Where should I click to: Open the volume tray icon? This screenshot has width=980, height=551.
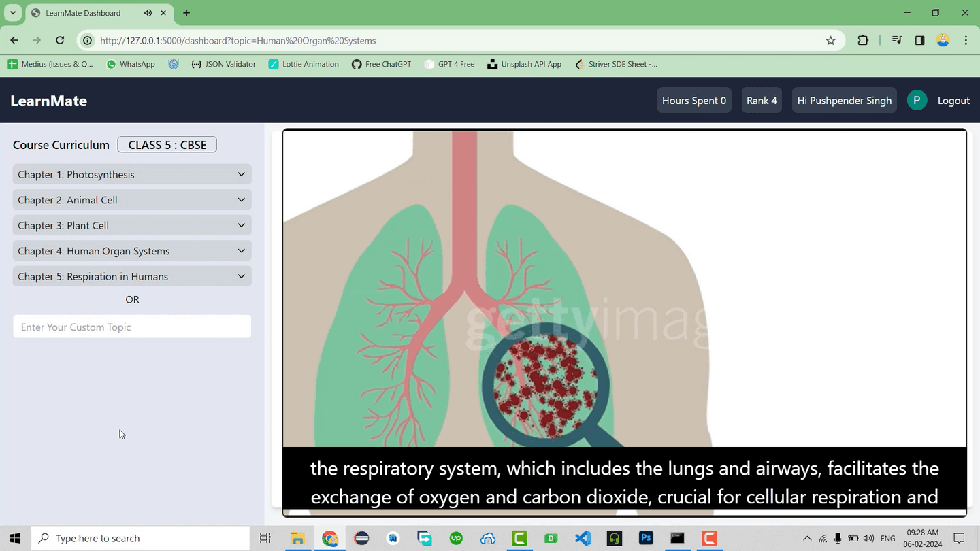tap(868, 538)
